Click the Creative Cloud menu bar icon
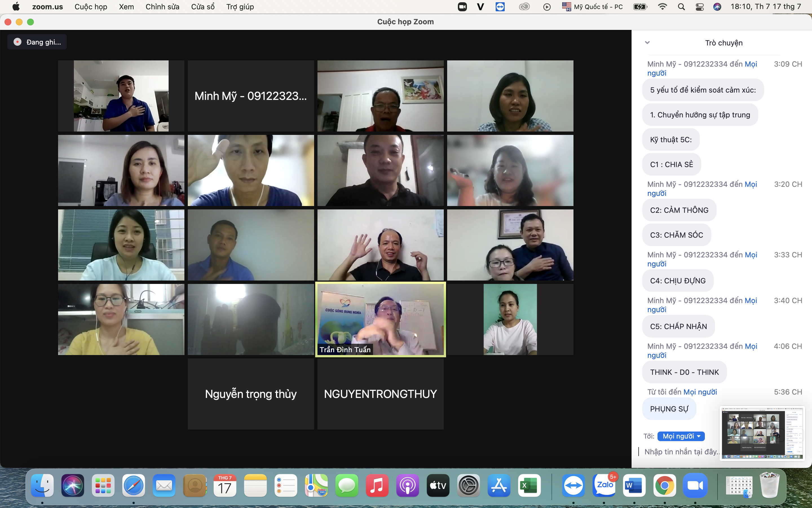Image resolution: width=812 pixels, height=508 pixels. click(524, 7)
